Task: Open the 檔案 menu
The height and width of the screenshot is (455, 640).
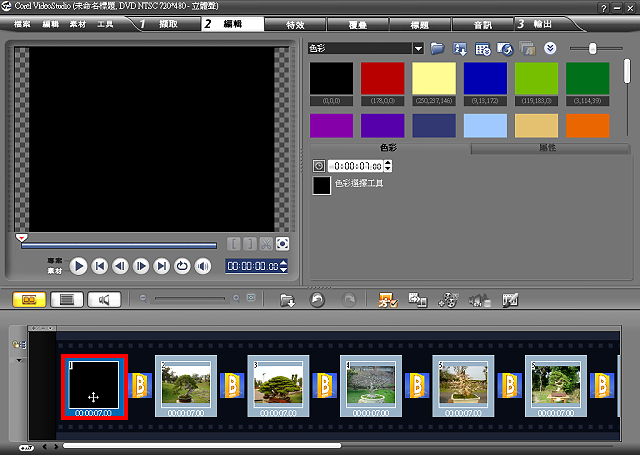Action: click(22, 24)
